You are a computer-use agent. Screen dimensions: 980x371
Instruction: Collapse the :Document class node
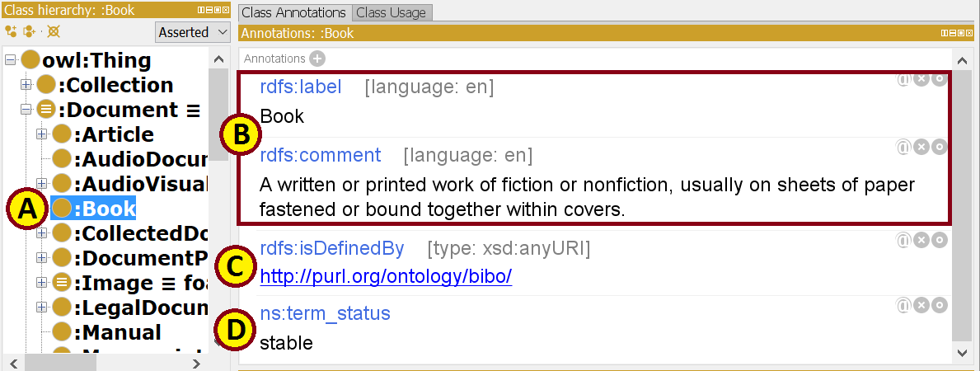[26, 110]
